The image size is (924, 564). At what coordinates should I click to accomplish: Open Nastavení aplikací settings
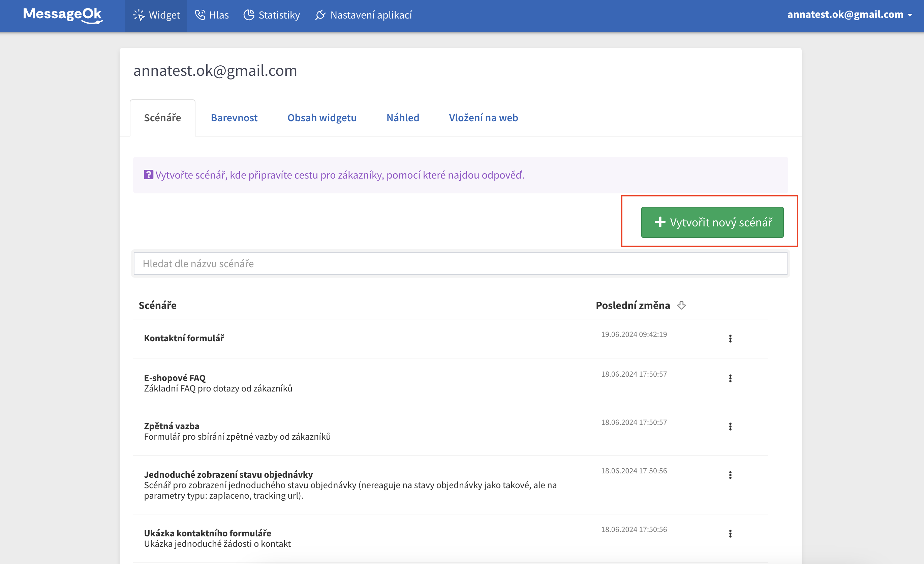pyautogui.click(x=364, y=15)
